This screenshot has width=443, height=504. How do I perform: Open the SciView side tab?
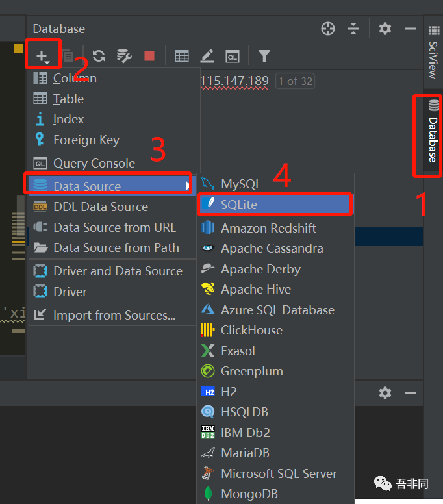(434, 53)
